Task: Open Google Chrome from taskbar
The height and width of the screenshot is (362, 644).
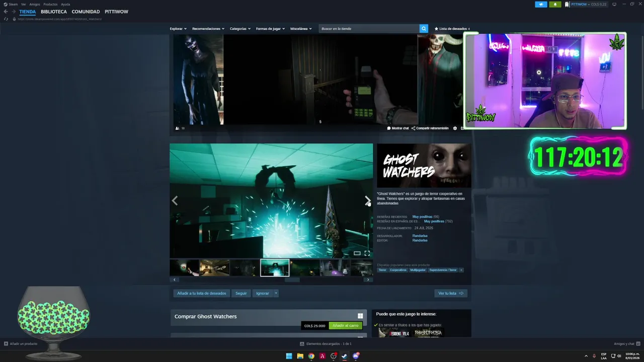Action: [x=311, y=356]
